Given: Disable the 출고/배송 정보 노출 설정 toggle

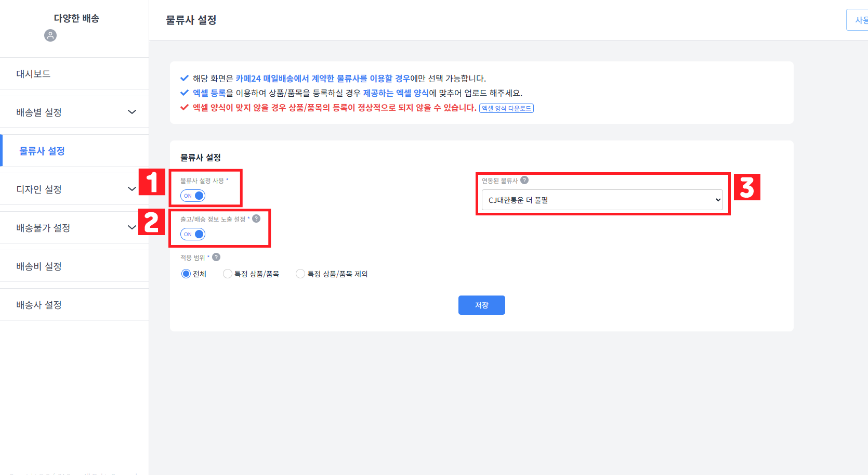Looking at the screenshot, I should (192, 234).
